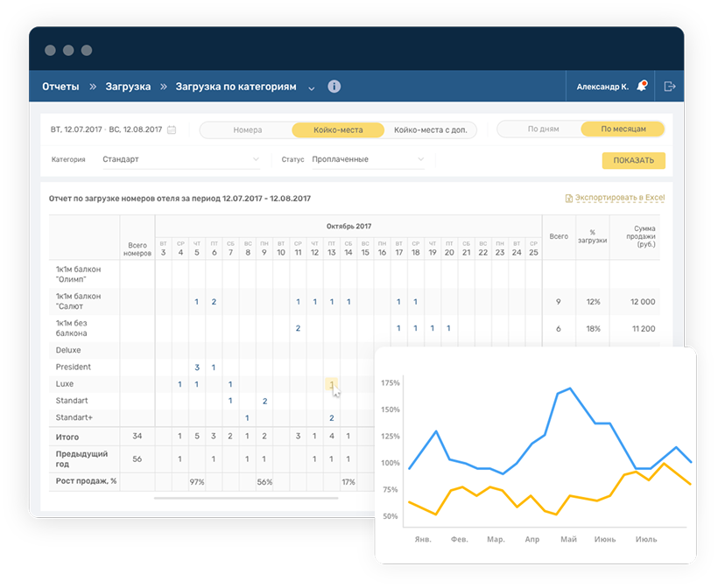The image size is (718, 588).
Task: Click the first breadcrumb double-arrow separator
Action: (92, 87)
